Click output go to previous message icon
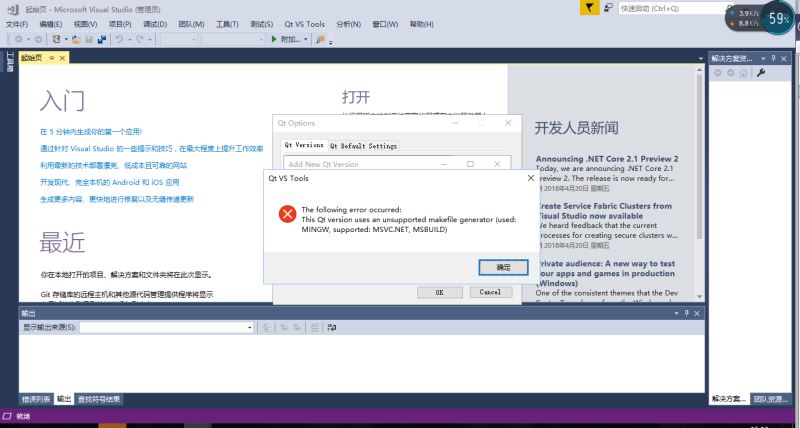The width and height of the screenshot is (800, 428). point(284,328)
